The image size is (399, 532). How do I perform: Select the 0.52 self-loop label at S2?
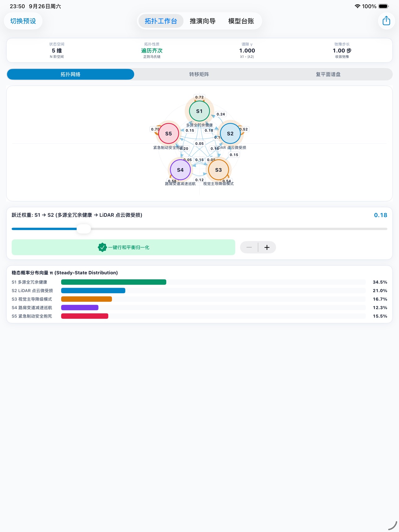tap(244, 129)
